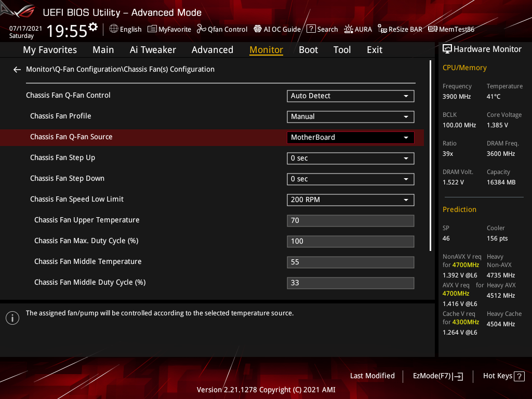The height and width of the screenshot is (399, 532).
Task: Click the 1.385 V core voltage value
Action: click(x=497, y=125)
